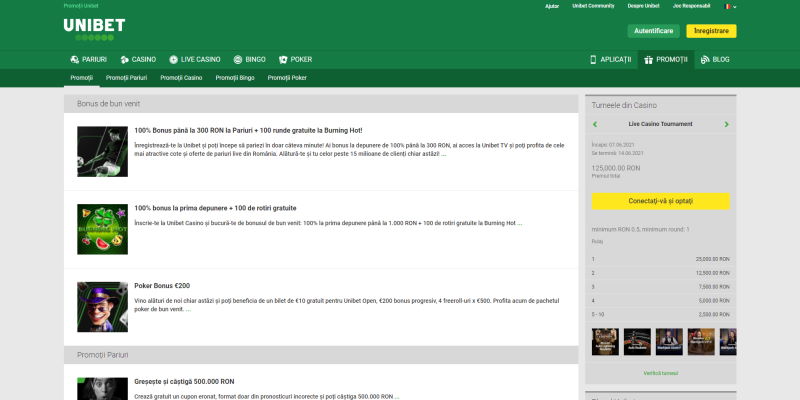
Task: Open Verifică turneul link
Action: 660,373
